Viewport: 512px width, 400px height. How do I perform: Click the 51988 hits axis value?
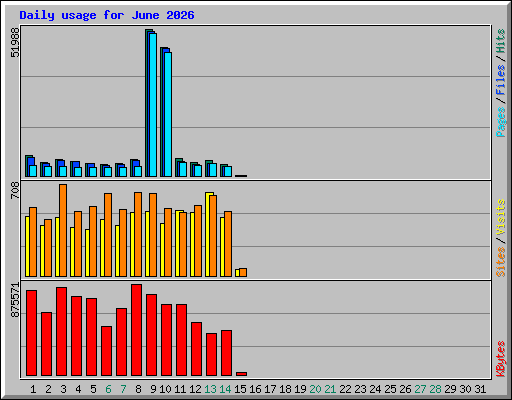(x=15, y=42)
